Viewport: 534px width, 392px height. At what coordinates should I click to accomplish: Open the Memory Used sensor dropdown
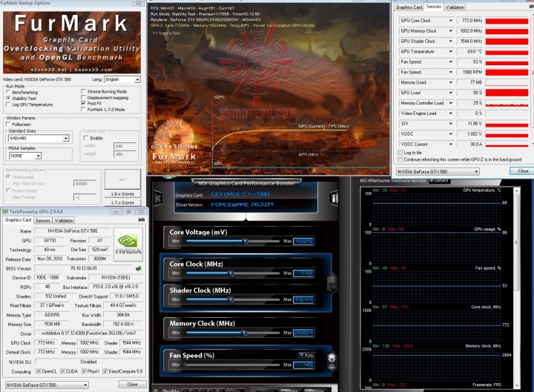tap(451, 82)
